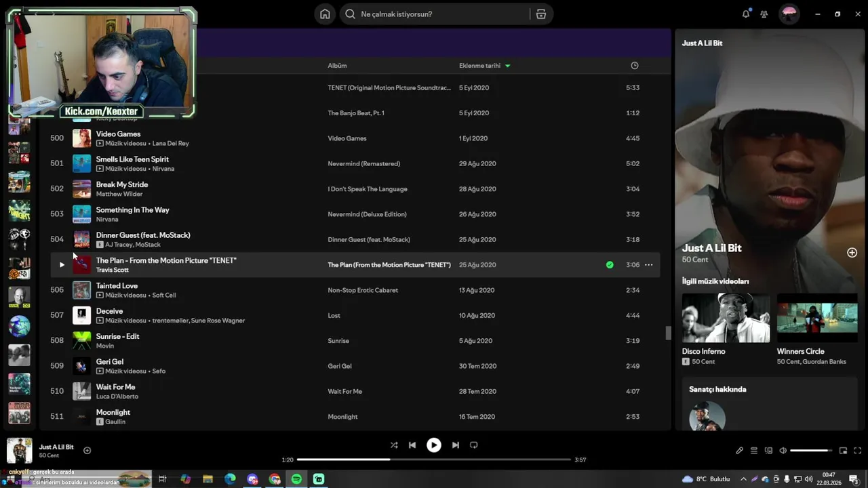Open the Browse icon beside search field
The image size is (868, 488).
click(540, 14)
